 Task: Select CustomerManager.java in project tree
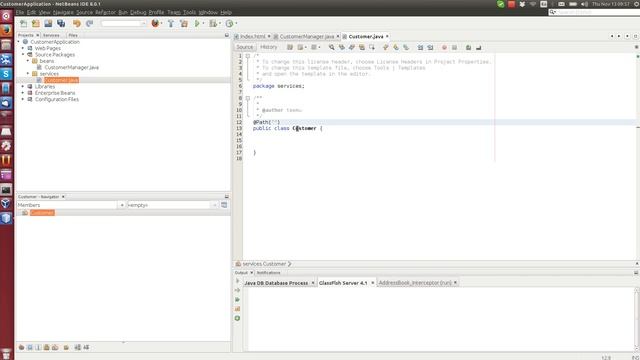(x=71, y=67)
